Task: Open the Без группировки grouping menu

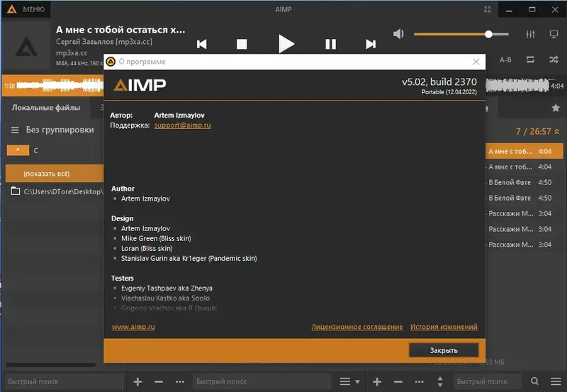Action: point(52,130)
